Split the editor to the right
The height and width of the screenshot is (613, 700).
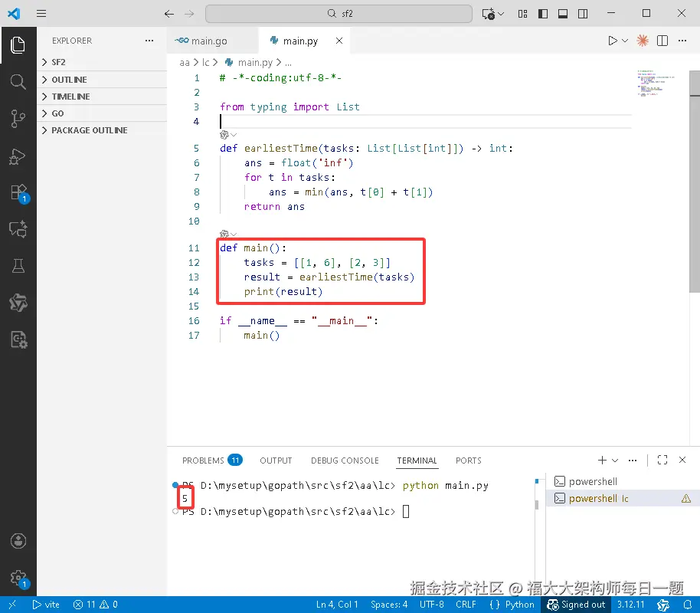pyautogui.click(x=662, y=41)
